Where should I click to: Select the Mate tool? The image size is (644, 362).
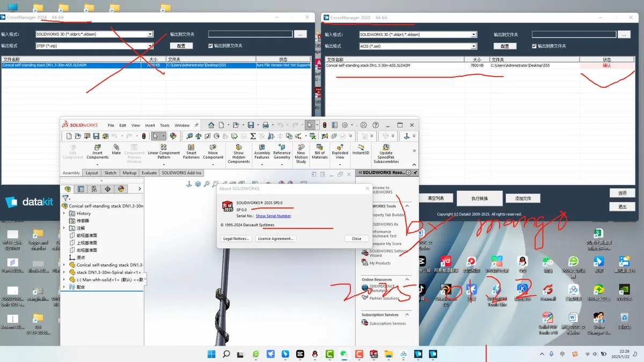116,150
